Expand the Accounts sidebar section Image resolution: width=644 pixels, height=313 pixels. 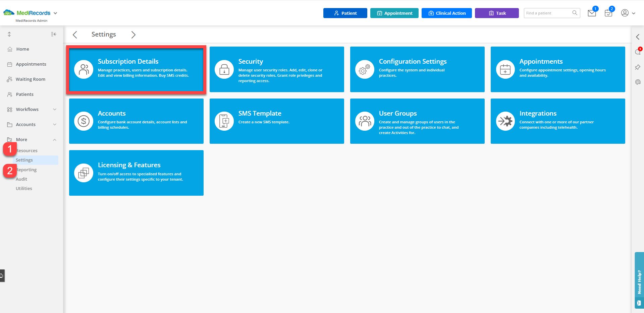pyautogui.click(x=55, y=124)
